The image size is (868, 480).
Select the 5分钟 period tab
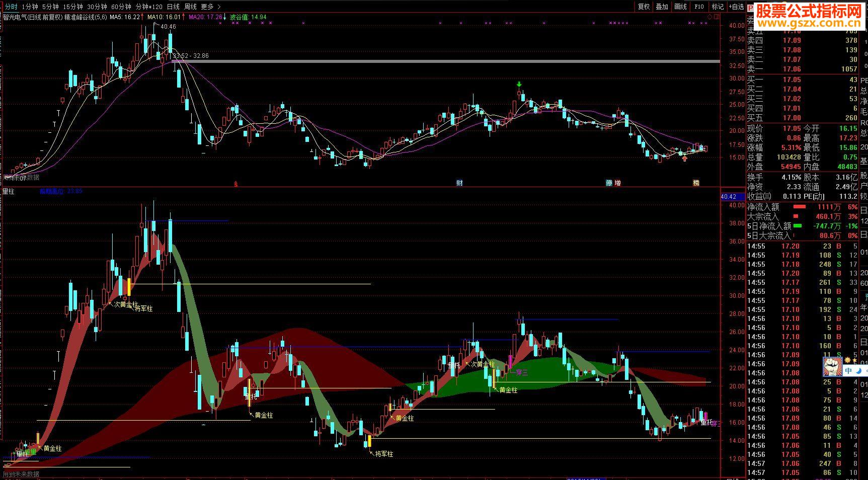[50, 7]
